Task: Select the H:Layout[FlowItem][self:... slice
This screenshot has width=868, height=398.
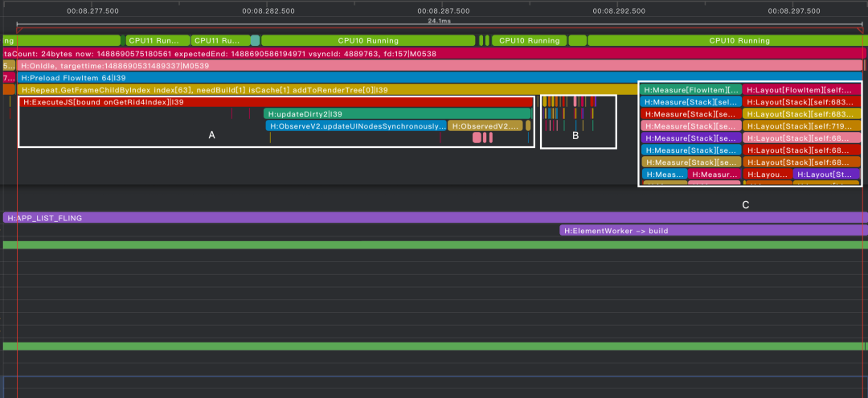Action: tap(801, 90)
